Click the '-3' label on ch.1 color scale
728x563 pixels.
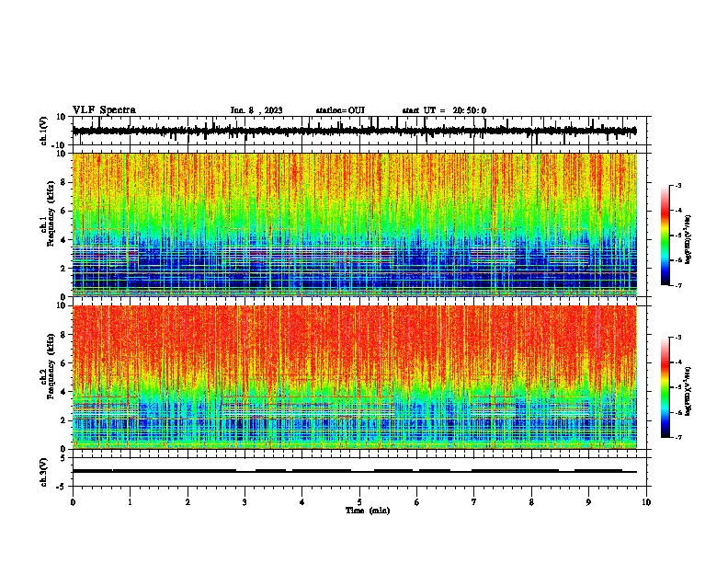click(x=678, y=185)
